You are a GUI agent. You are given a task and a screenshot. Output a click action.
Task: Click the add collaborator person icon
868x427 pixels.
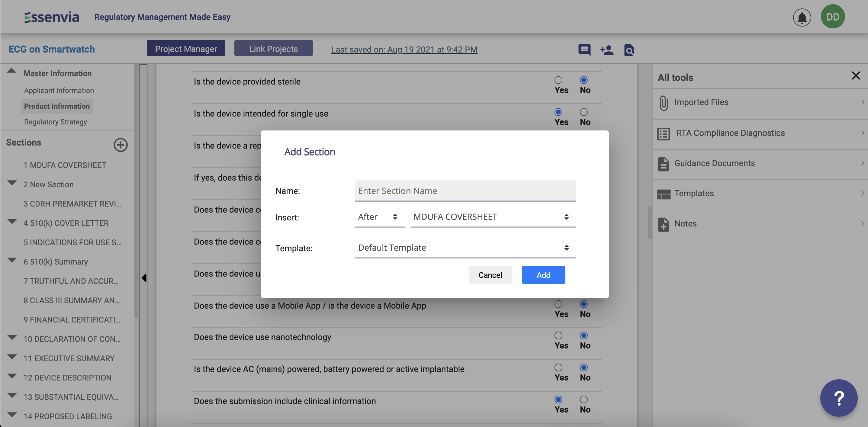point(606,50)
